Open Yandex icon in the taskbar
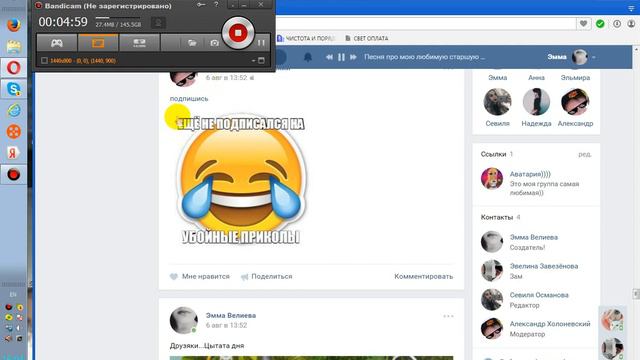 point(13,153)
